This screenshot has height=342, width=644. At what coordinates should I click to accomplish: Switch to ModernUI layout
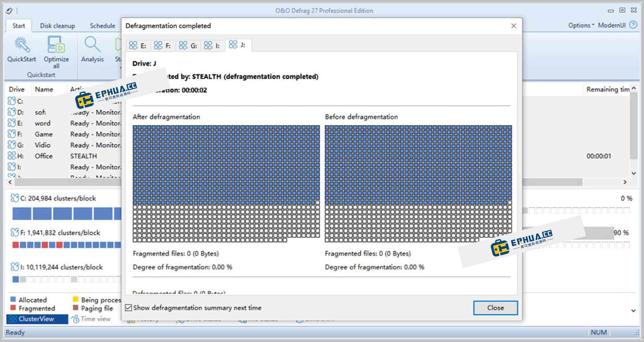click(611, 25)
